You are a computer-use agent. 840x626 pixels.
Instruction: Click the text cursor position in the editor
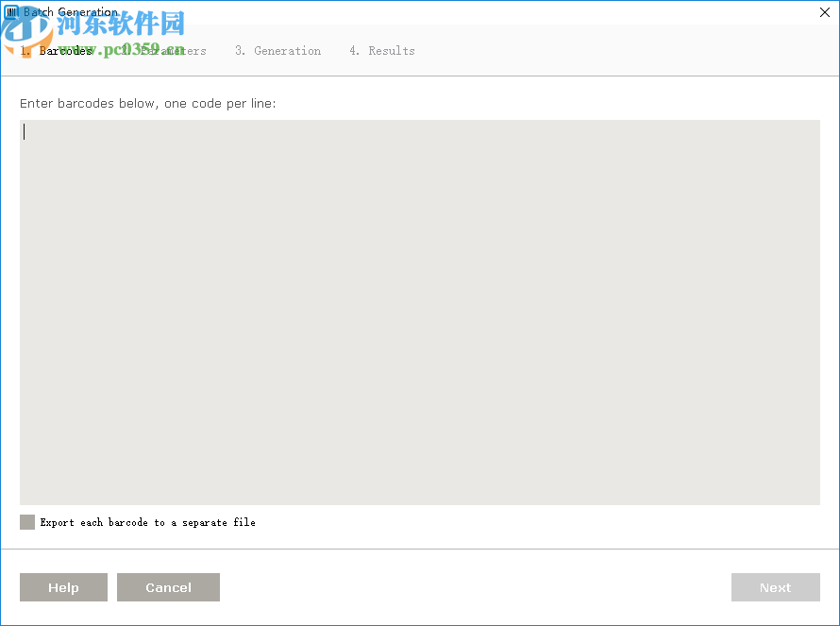25,132
